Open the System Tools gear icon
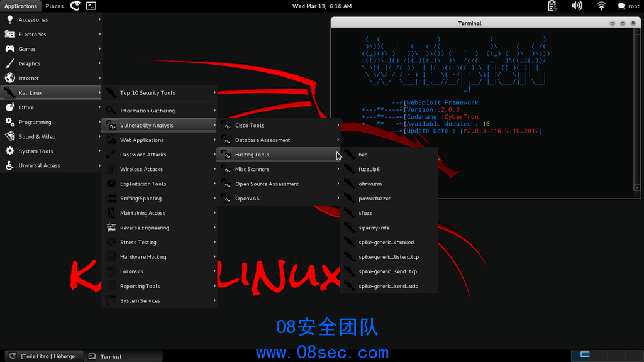This screenshot has width=644, height=362. tap(10, 151)
